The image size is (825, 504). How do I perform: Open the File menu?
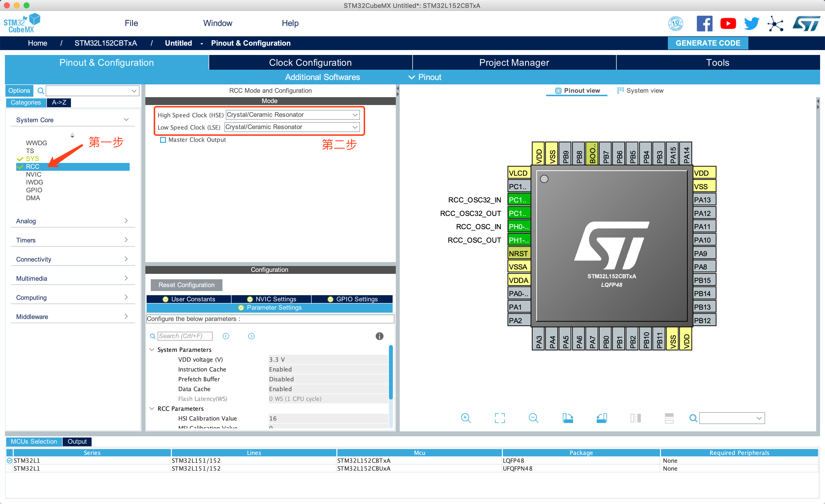pyautogui.click(x=131, y=23)
